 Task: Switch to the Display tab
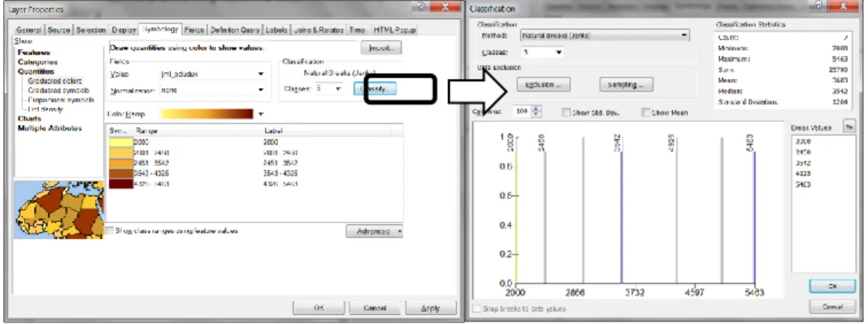click(123, 30)
